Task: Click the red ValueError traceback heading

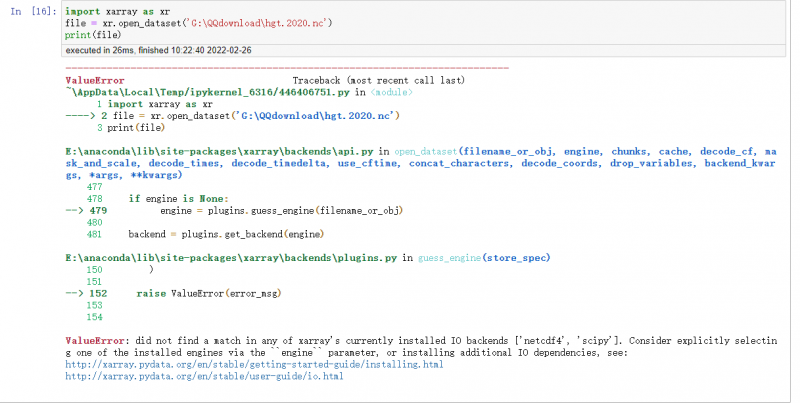Action: [89, 79]
